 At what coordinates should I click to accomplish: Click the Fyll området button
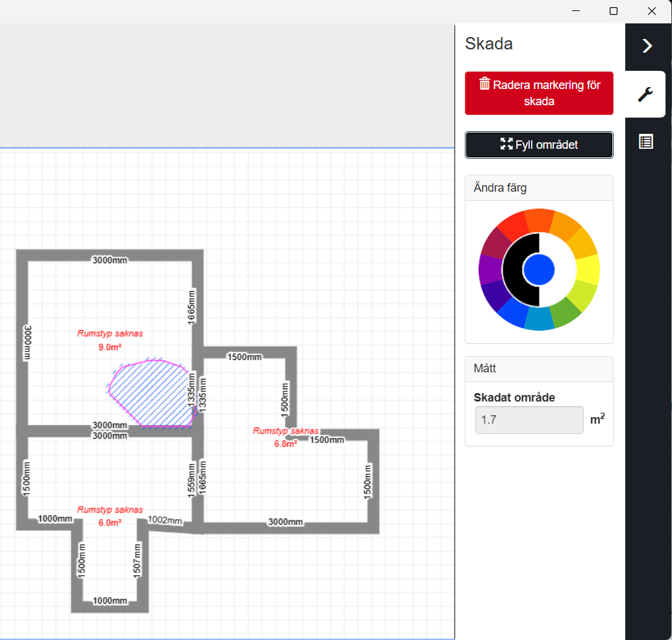[539, 144]
